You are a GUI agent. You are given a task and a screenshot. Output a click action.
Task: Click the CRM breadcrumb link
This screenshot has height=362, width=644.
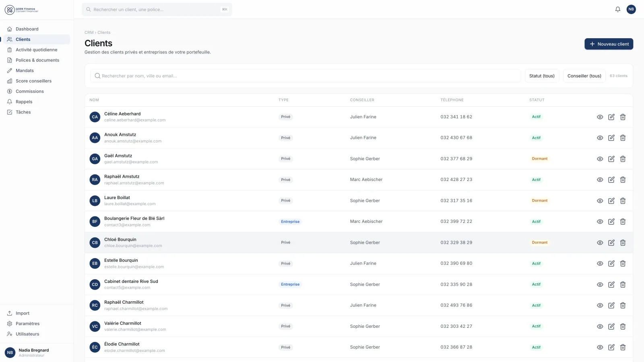[x=89, y=33]
